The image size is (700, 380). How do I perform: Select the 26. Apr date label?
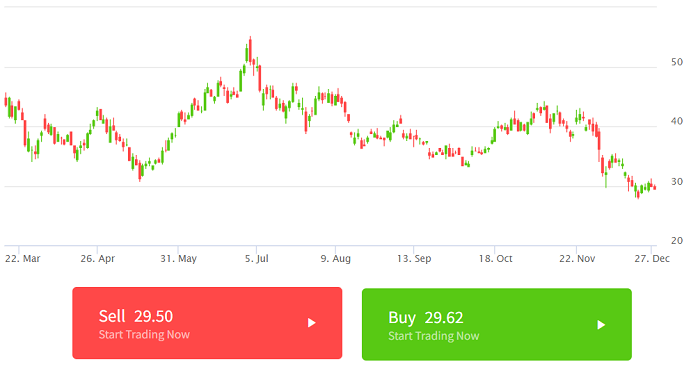pyautogui.click(x=98, y=259)
